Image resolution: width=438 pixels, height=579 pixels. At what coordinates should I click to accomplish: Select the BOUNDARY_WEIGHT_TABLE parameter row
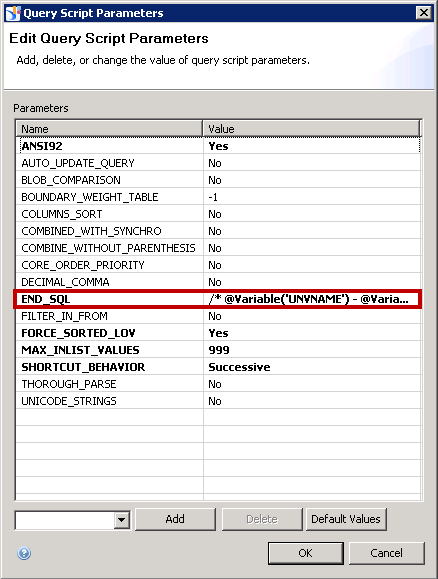tap(218, 197)
